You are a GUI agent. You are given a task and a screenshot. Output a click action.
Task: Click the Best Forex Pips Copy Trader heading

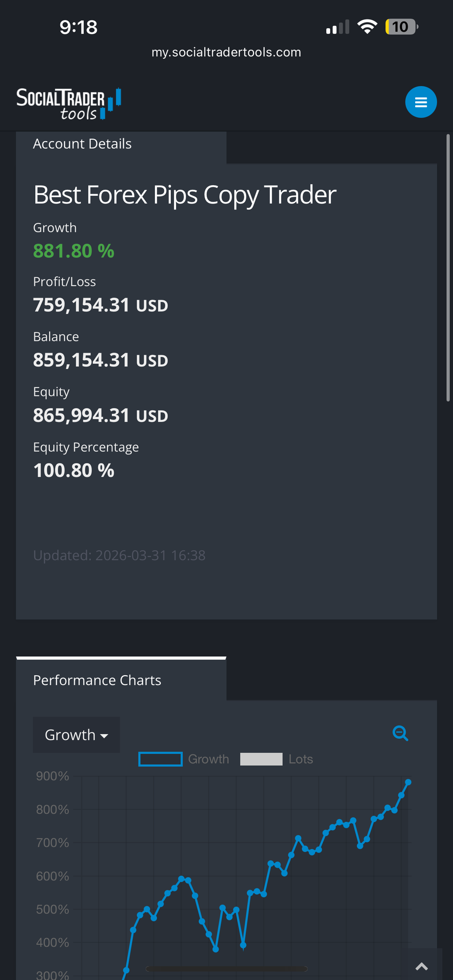(185, 195)
